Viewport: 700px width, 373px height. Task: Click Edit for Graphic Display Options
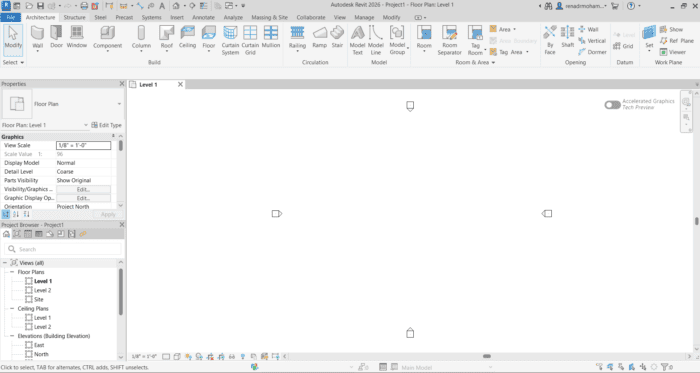(x=83, y=198)
